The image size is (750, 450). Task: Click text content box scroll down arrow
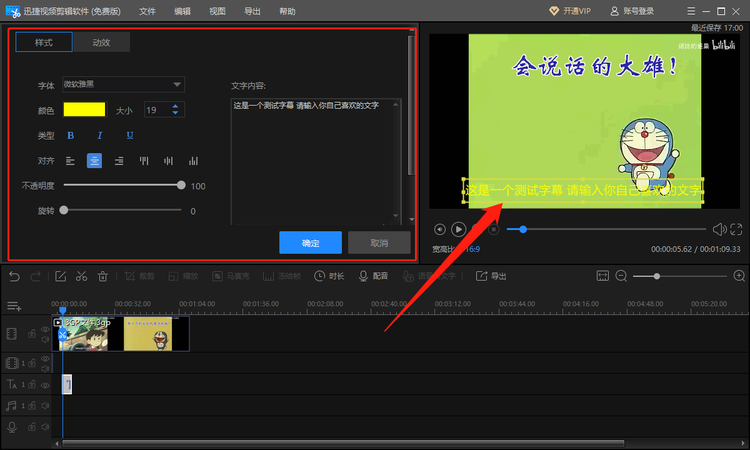396,216
